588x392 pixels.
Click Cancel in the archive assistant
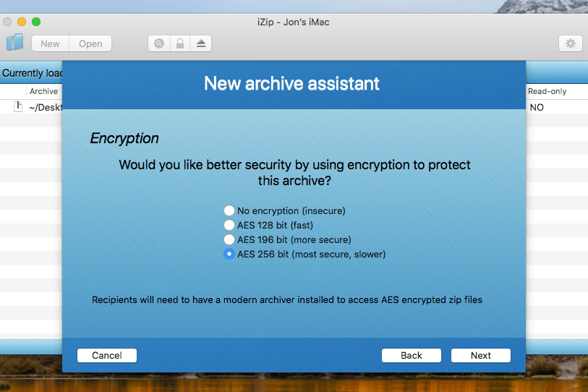[x=107, y=355]
